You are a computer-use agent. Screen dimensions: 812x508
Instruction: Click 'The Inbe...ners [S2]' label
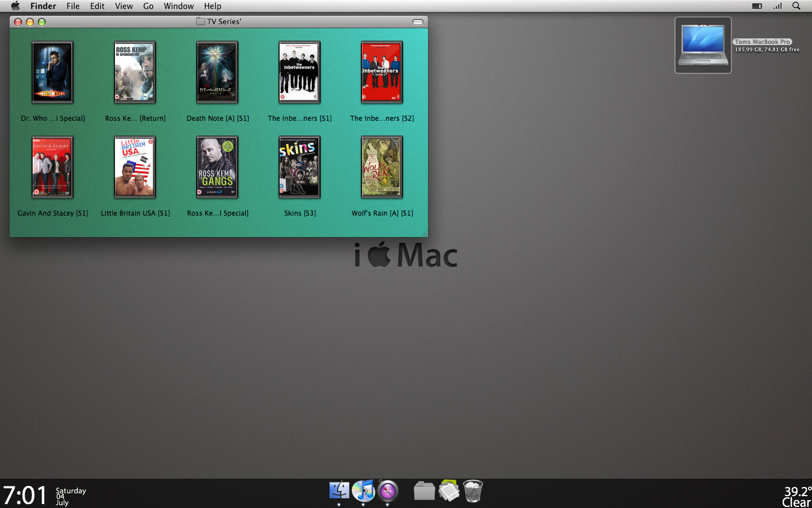click(x=382, y=119)
